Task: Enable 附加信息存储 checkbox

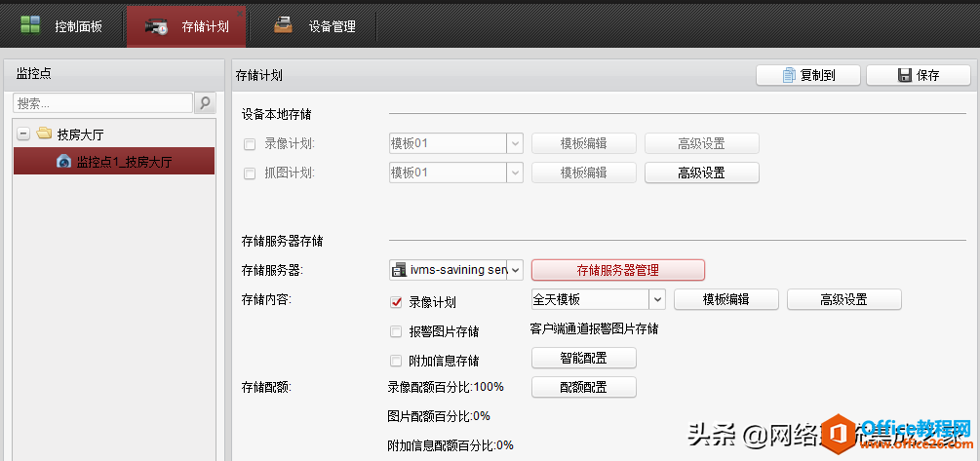Action: point(396,361)
